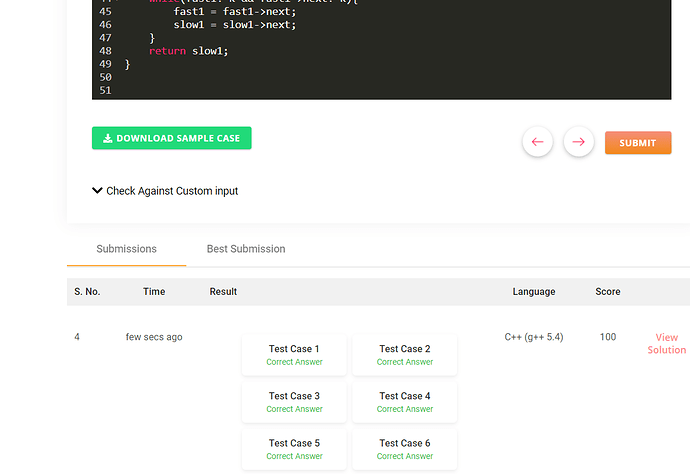
Task: Select the Test Case 5 result card
Action: 294,449
